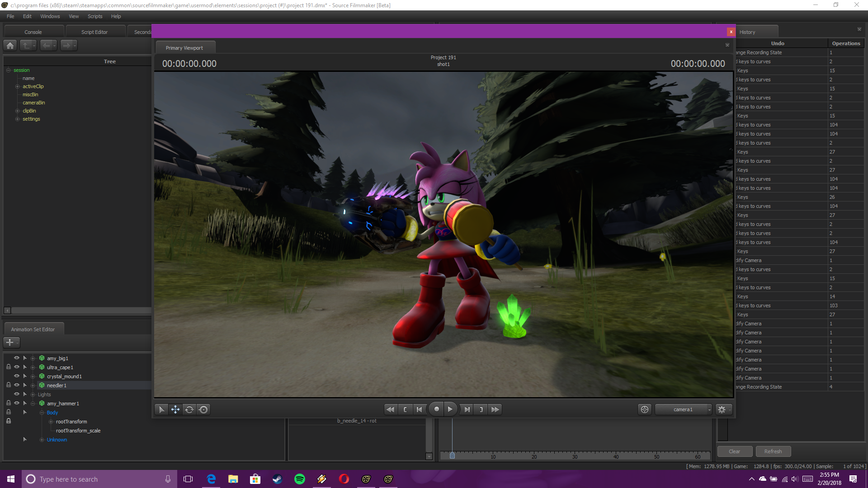Expand the activeClip node
The image size is (868, 488).
click(x=17, y=86)
